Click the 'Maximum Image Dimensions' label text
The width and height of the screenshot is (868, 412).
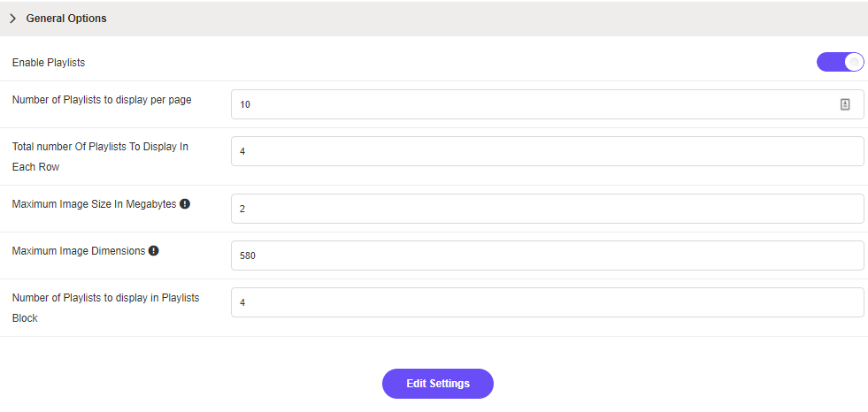pyautogui.click(x=79, y=250)
